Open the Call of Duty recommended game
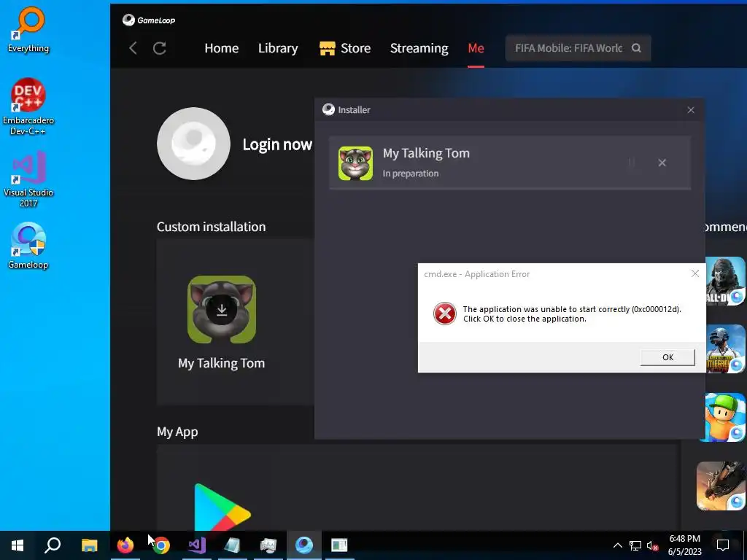Screen dimensions: 747x560 724,281
